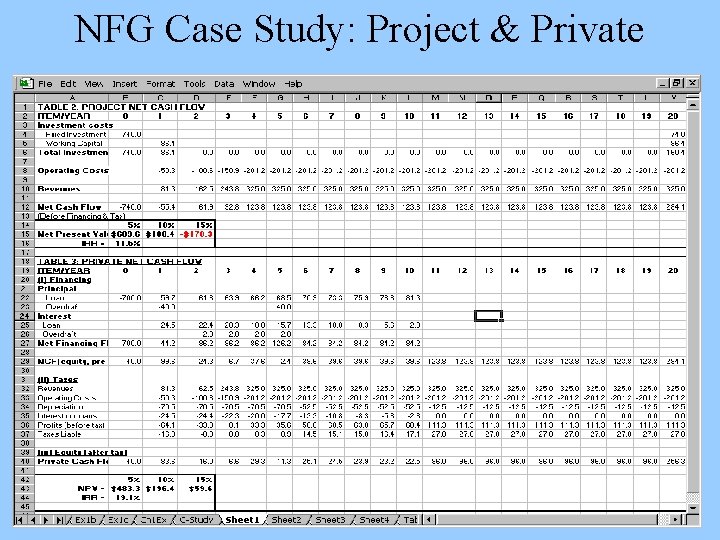Go to last sheet tab arrow
The image size is (720, 540).
(x=60, y=520)
